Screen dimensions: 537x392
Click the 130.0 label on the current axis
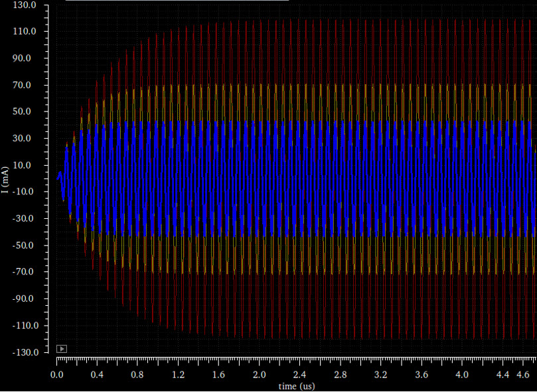pyautogui.click(x=25, y=5)
